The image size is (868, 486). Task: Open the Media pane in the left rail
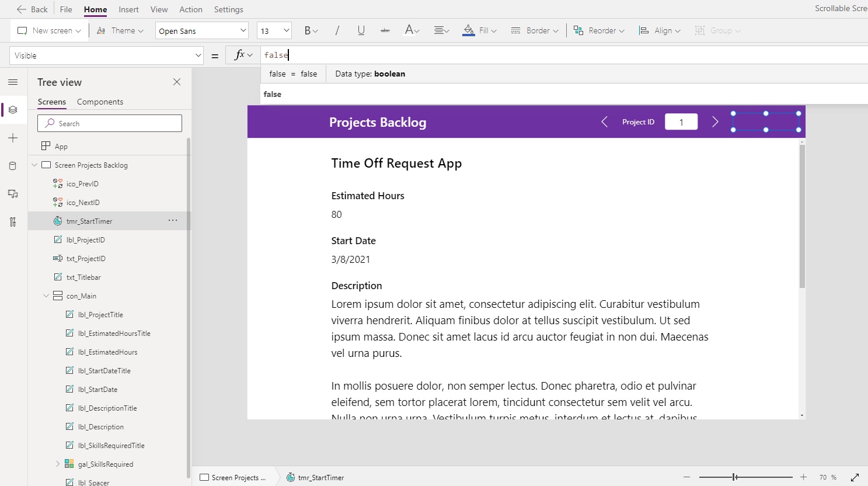(x=13, y=193)
